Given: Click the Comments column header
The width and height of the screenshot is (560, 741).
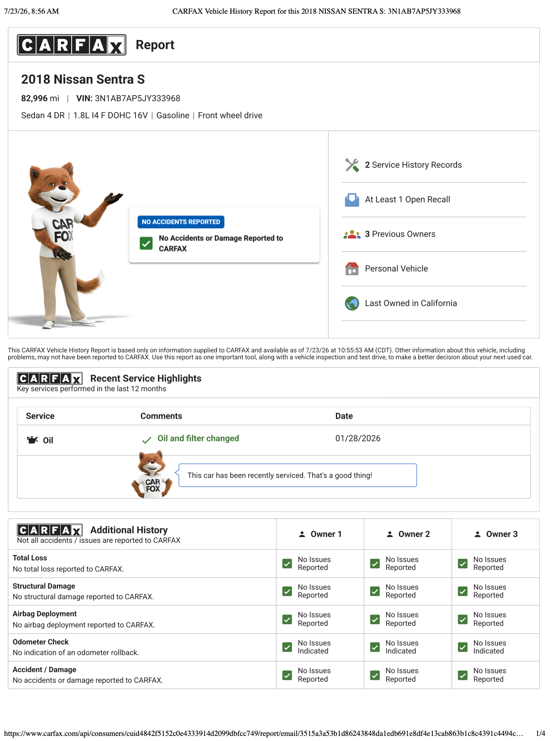Looking at the screenshot, I should [x=161, y=416].
